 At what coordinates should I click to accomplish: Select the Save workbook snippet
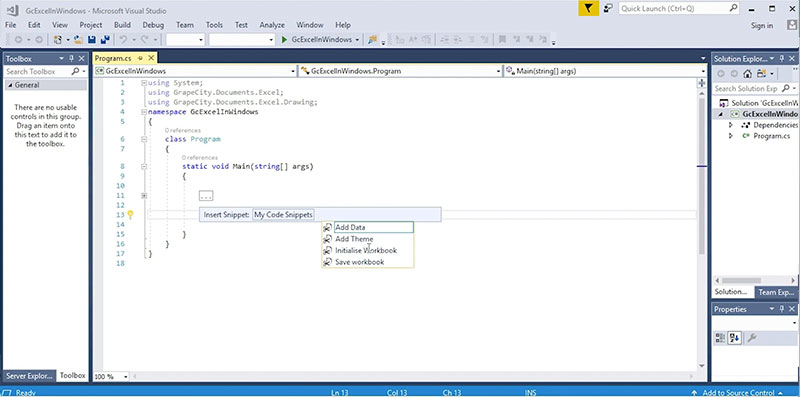click(360, 262)
